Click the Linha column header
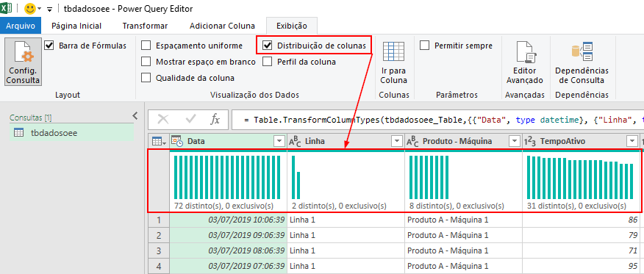The image size is (644, 274). tap(346, 142)
